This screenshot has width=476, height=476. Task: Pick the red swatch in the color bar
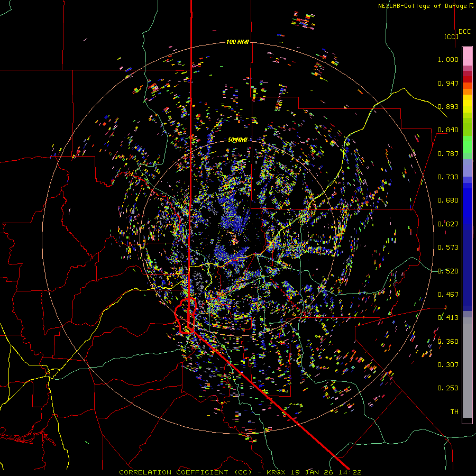(x=467, y=79)
